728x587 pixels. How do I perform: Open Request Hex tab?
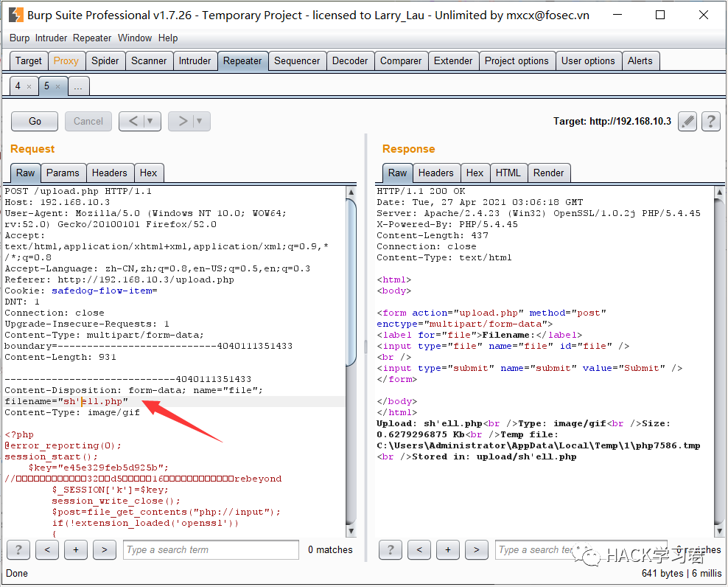(x=149, y=173)
